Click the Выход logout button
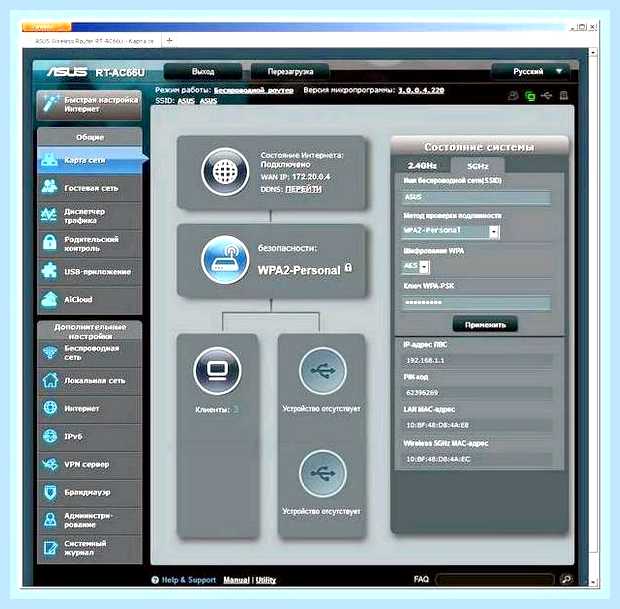Image resolution: width=620 pixels, height=609 pixels. pyautogui.click(x=203, y=72)
